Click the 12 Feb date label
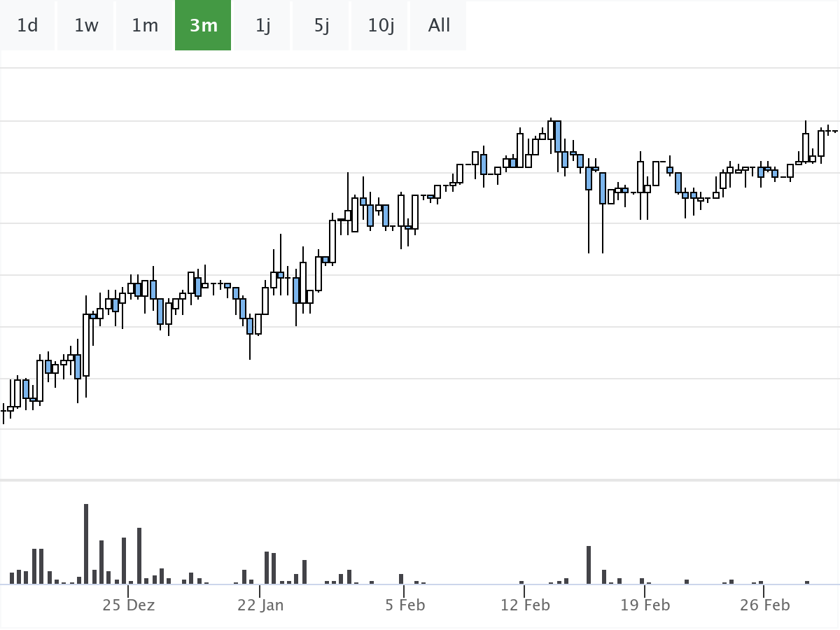Screen dimensions: 840x630 525,605
